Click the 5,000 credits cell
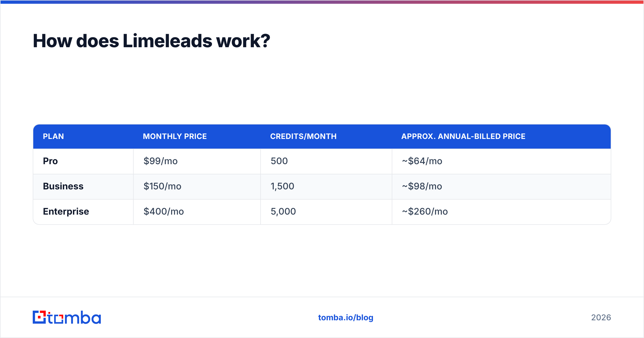The image size is (644, 338). (326, 212)
